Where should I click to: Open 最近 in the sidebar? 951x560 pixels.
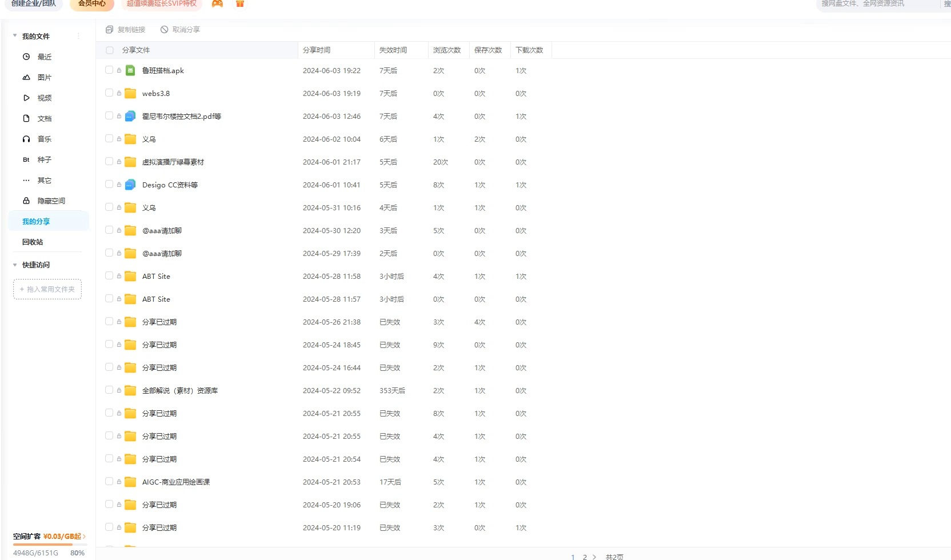(x=45, y=57)
